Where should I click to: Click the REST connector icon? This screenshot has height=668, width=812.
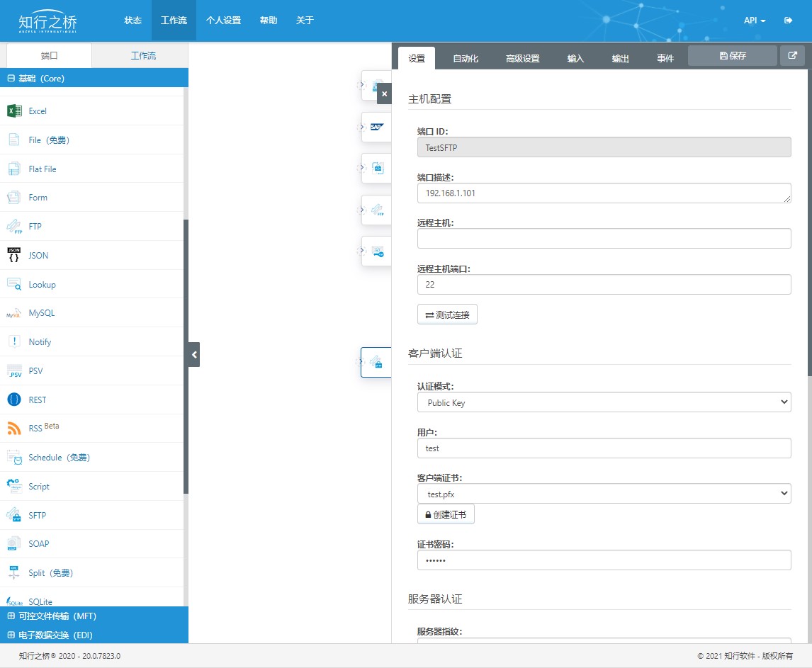(x=14, y=400)
